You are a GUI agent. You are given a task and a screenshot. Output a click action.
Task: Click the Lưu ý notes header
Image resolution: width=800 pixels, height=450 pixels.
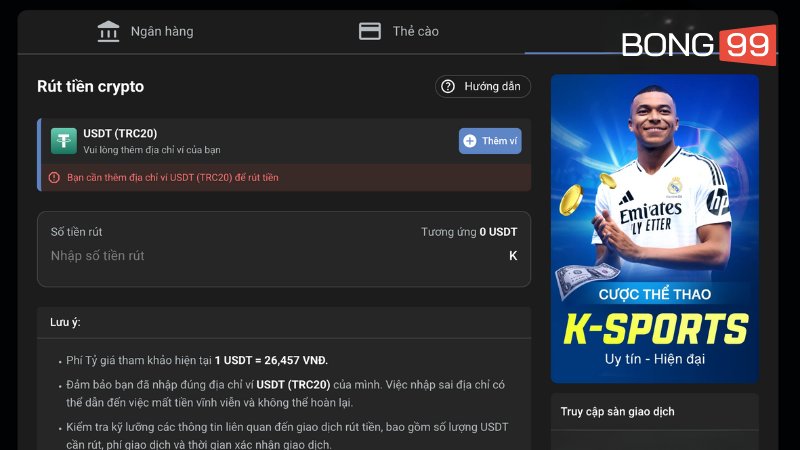point(65,322)
